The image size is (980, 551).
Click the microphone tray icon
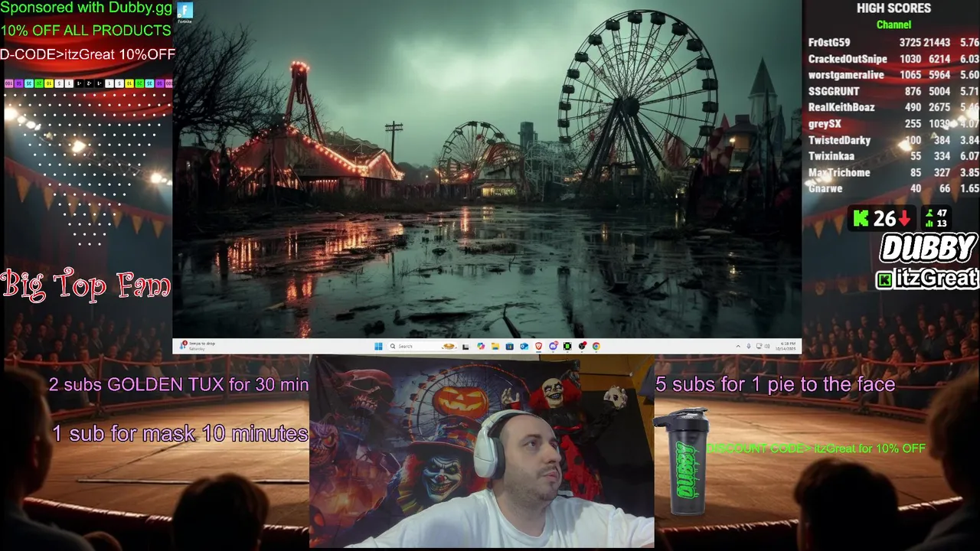pos(749,346)
